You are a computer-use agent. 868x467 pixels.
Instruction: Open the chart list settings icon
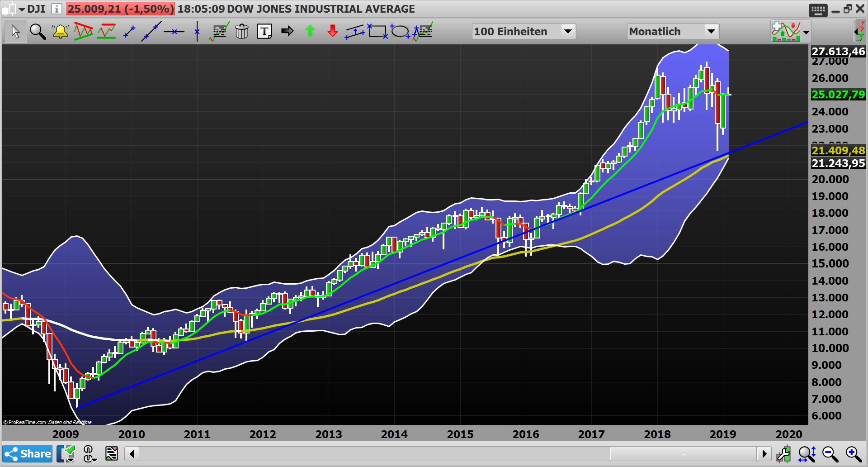[x=112, y=454]
